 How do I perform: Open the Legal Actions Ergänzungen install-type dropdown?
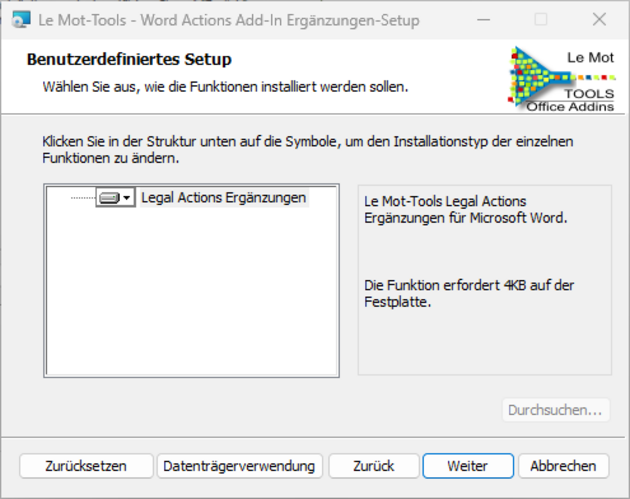click(115, 198)
